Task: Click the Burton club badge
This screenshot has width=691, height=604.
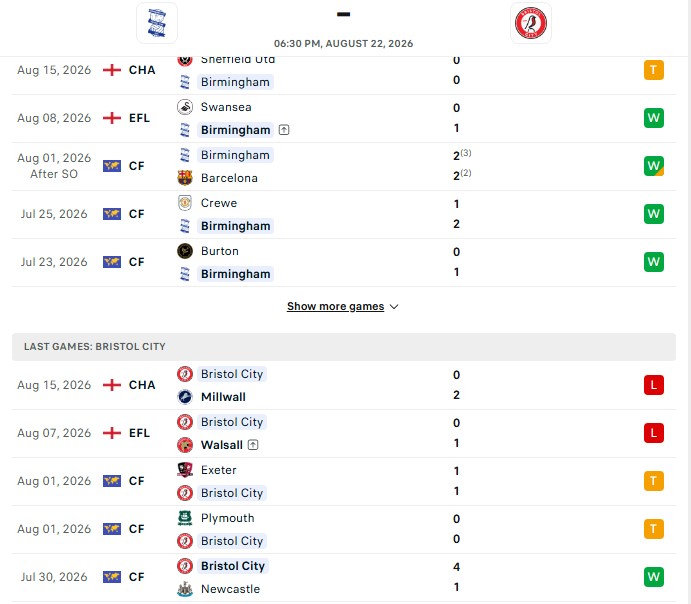Action: pos(185,251)
